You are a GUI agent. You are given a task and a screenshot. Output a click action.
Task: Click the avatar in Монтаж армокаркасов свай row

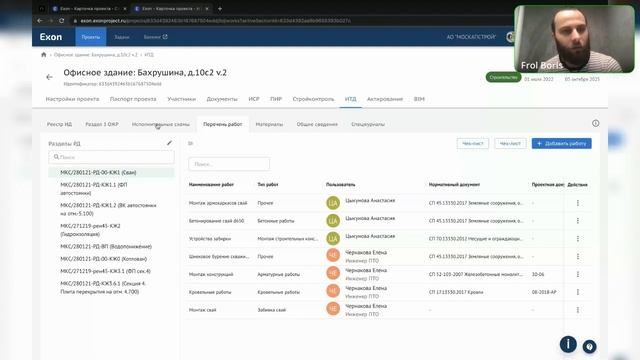pyautogui.click(x=333, y=203)
